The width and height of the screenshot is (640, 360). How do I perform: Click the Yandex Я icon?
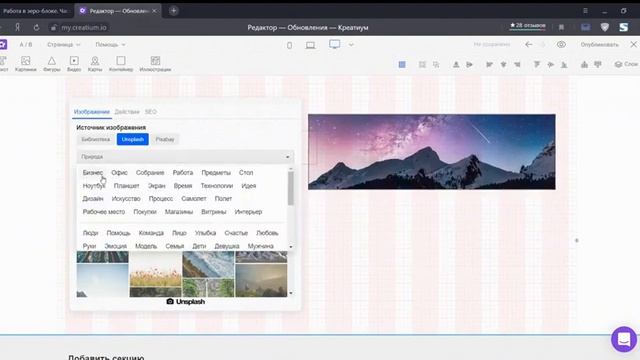tap(18, 27)
